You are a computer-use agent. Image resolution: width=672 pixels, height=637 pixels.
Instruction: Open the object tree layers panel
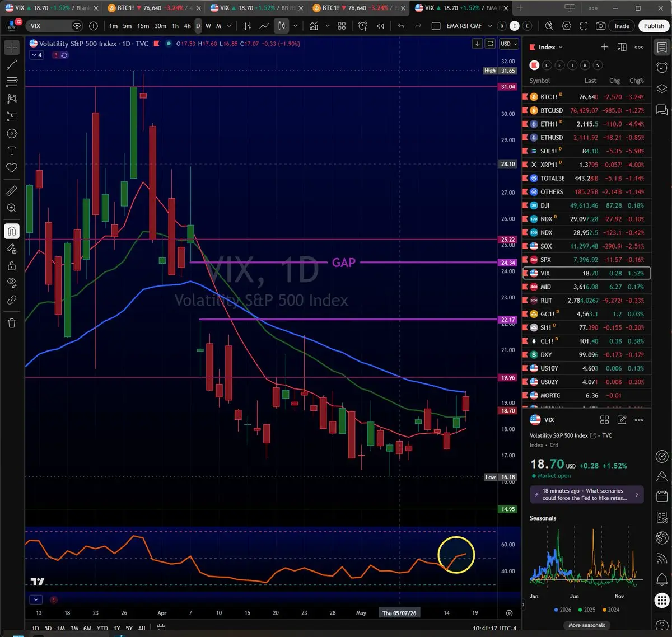pyautogui.click(x=662, y=88)
